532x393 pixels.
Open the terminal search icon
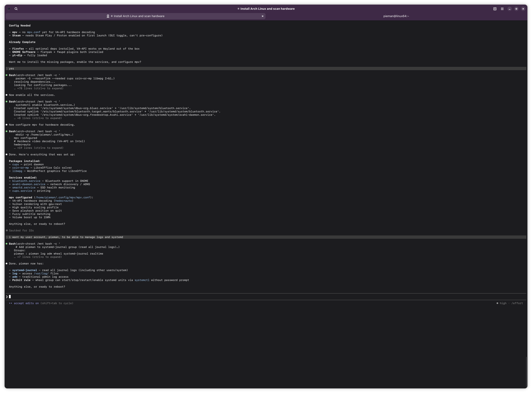[x=16, y=9]
